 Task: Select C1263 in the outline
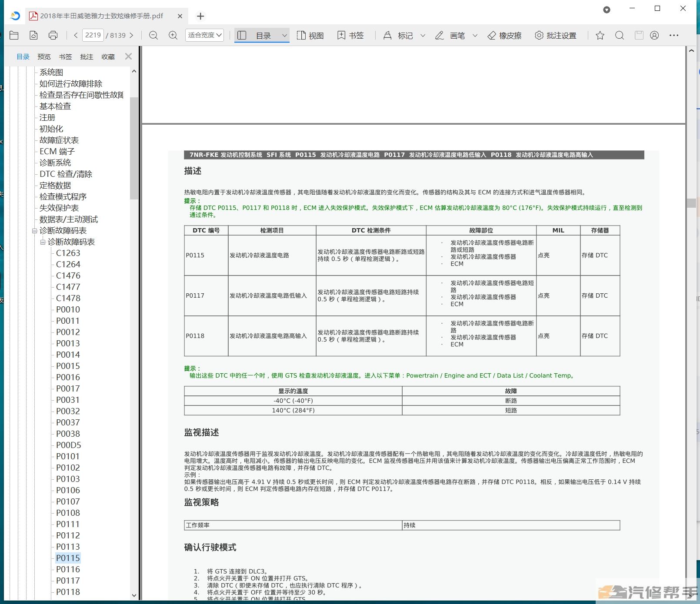tap(68, 253)
